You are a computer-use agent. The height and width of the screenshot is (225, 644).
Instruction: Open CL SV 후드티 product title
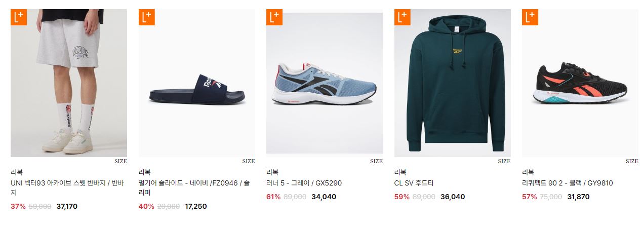[414, 183]
